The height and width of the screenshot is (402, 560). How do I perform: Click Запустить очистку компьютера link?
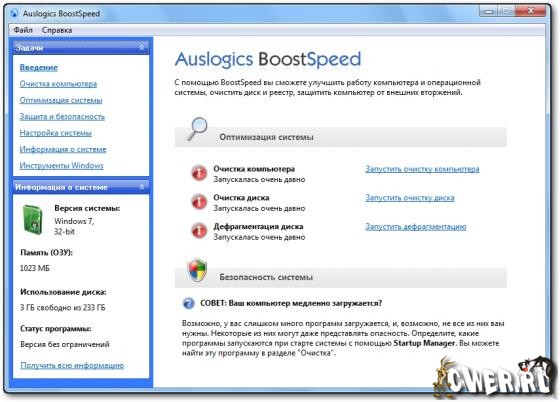coord(422,169)
